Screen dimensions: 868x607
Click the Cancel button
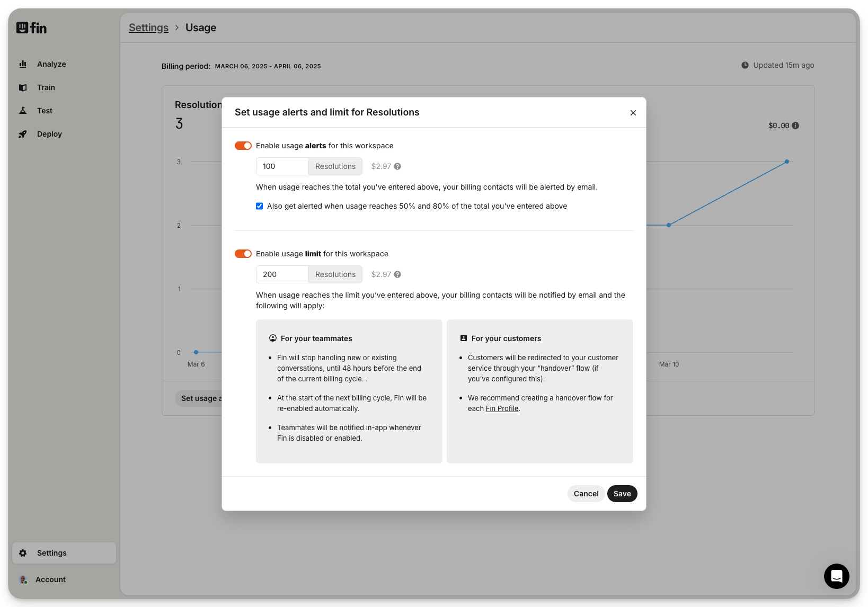(586, 494)
